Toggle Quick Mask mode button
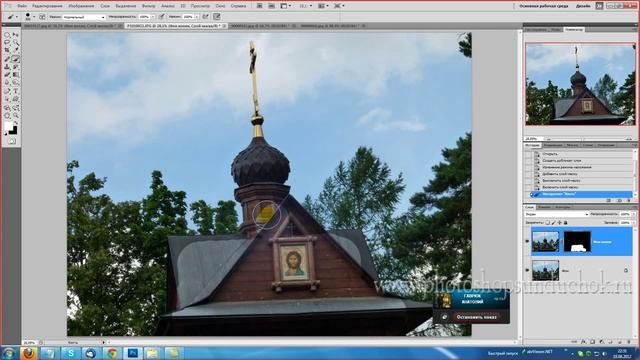 [x=12, y=141]
